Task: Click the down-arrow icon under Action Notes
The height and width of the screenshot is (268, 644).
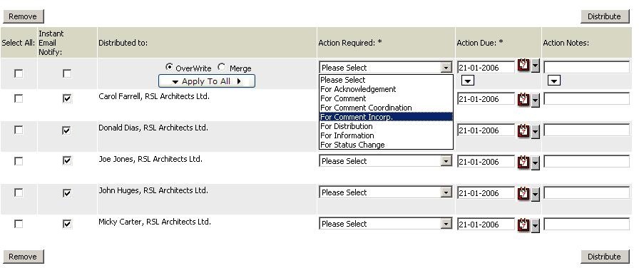Action: (x=553, y=81)
